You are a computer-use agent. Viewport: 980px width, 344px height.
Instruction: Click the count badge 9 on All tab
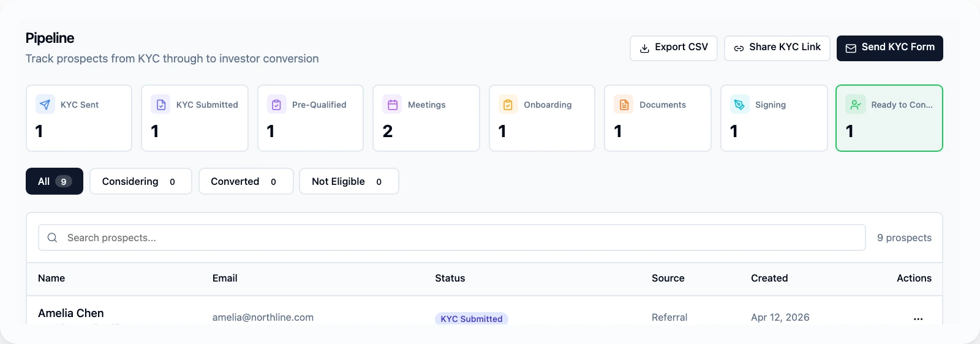click(x=64, y=181)
